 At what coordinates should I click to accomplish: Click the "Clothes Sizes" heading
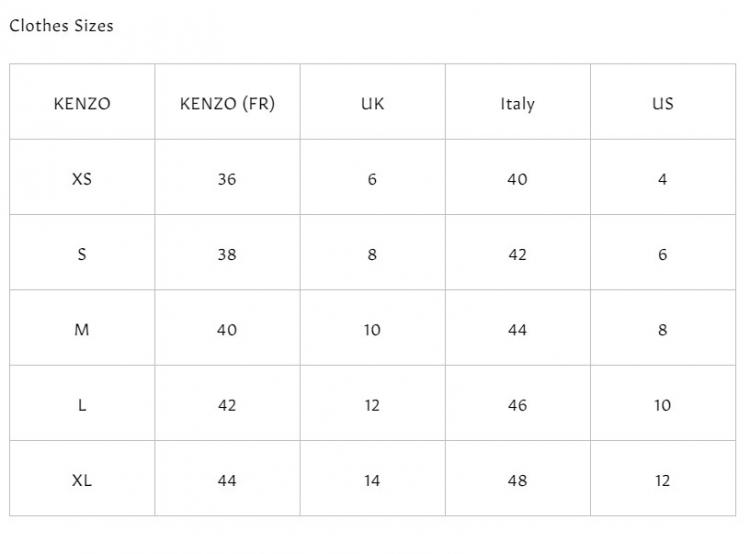click(x=61, y=26)
